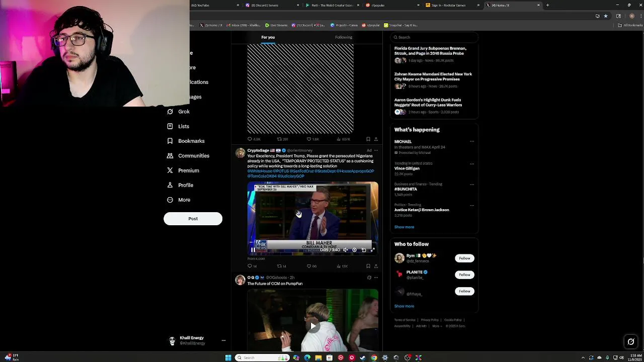Image resolution: width=644 pixels, height=362 pixels.
Task: Mute the Bill Maher video
Action: tap(345, 250)
